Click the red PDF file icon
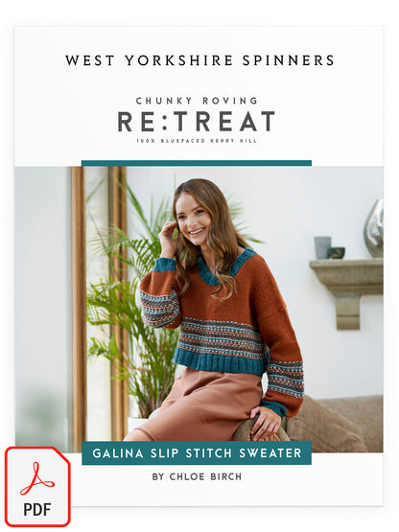This screenshot has height=532, width=399. pos(37,486)
